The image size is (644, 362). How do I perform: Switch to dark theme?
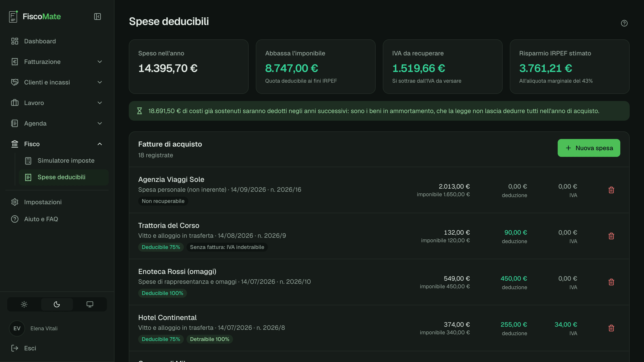pos(57,304)
